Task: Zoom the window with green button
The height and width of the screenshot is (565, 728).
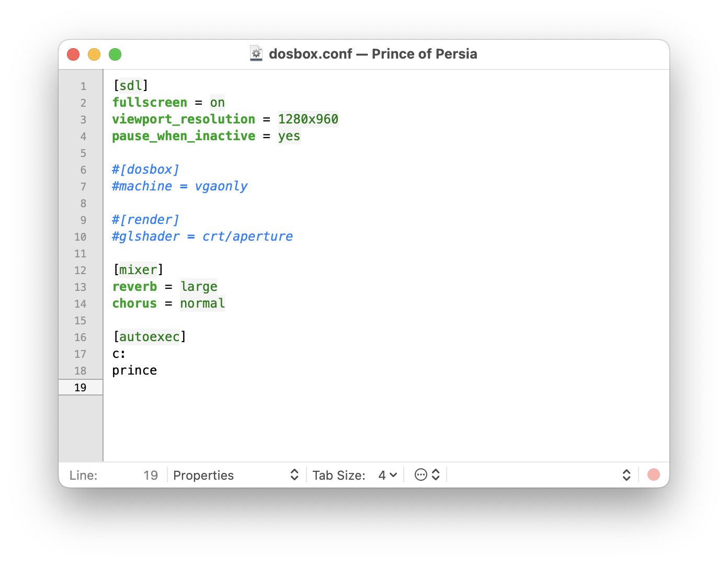Action: tap(115, 54)
